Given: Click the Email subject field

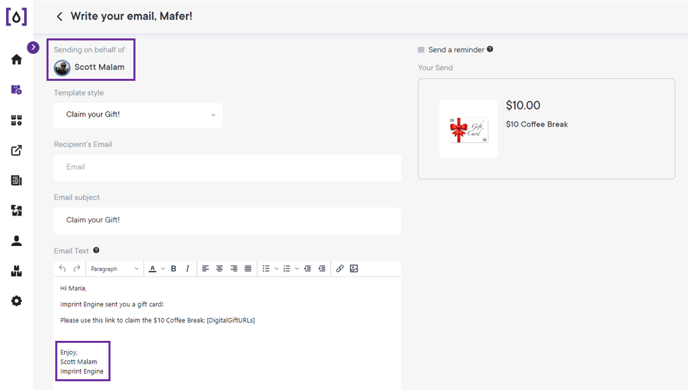Looking at the screenshot, I should 227,220.
